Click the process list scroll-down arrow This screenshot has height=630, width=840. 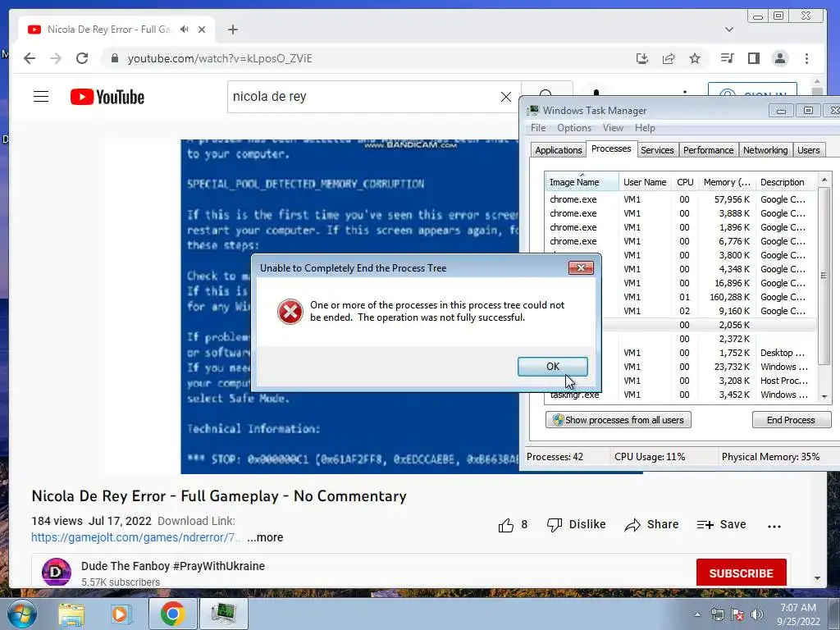point(824,396)
